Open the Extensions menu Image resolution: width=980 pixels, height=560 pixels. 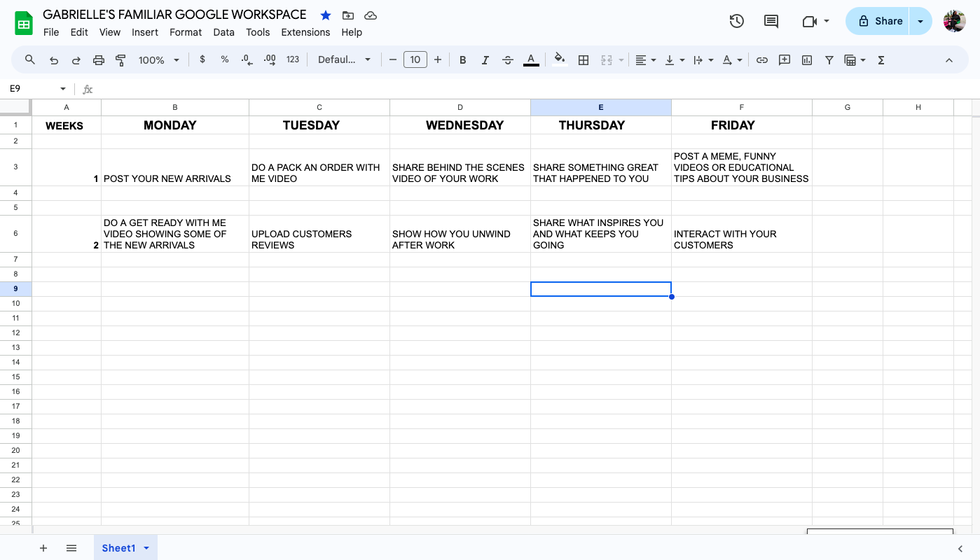[x=305, y=32]
